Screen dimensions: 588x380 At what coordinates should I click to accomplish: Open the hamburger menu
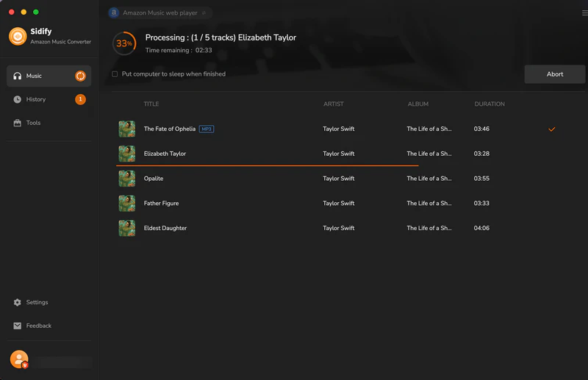584,12
